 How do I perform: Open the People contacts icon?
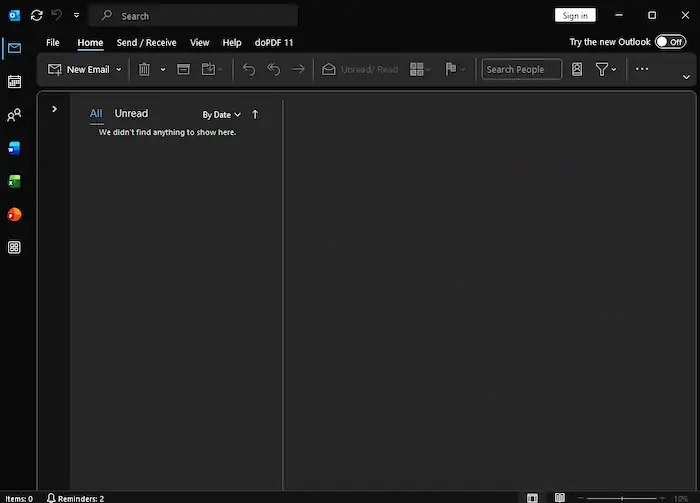click(x=14, y=115)
